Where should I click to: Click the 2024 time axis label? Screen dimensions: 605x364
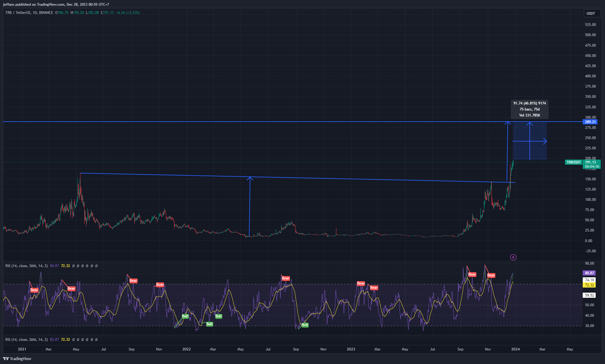(x=515, y=349)
